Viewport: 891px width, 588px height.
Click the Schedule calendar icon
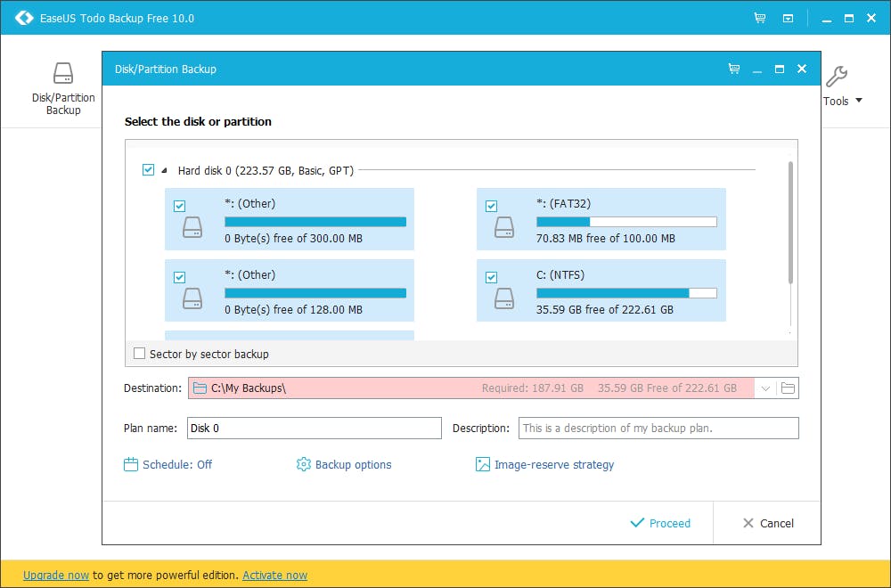(131, 464)
